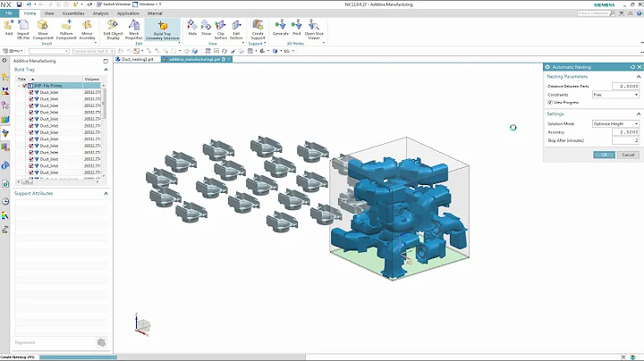This screenshot has width=644, height=361.
Task: Activate Build Tray Geometry Selection
Action: (x=163, y=29)
